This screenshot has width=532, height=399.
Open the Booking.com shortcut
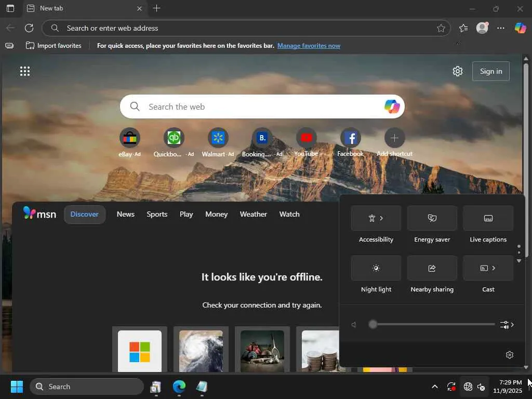pos(262,138)
